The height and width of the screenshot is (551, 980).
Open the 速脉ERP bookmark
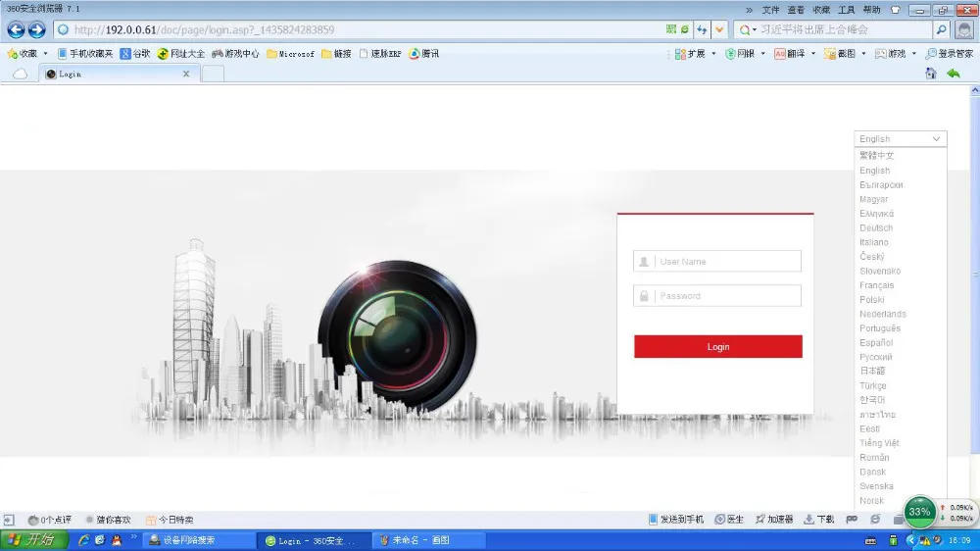coord(380,54)
